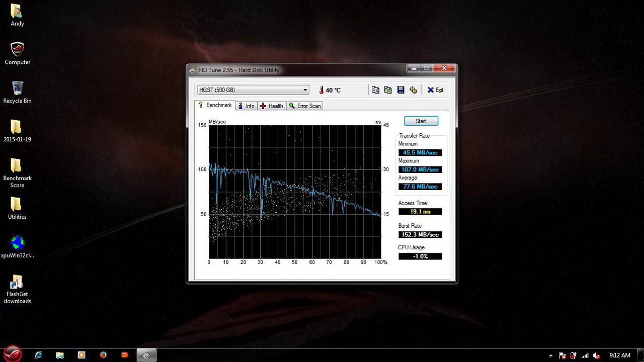Click the Minimum value 45.5 MB/sec
This screenshot has width=644, height=362.
pos(420,153)
